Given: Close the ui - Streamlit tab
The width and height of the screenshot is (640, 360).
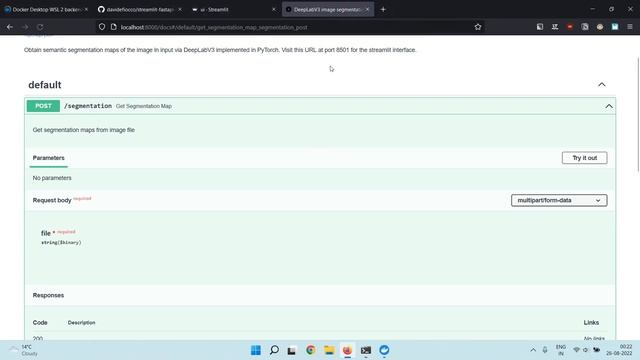Looking at the screenshot, I should 274,9.
